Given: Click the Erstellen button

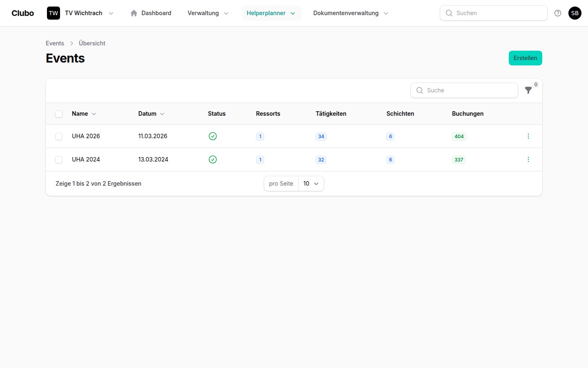Looking at the screenshot, I should (525, 58).
